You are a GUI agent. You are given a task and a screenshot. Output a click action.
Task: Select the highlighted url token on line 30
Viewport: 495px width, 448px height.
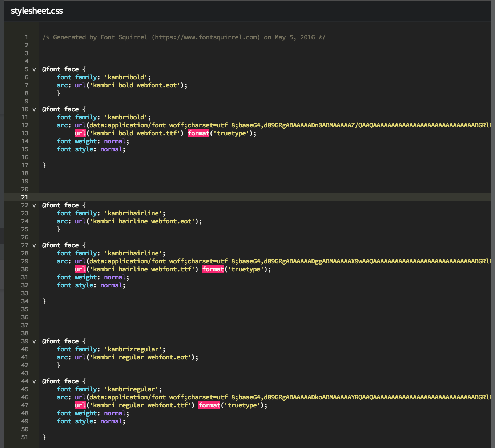(x=80, y=269)
